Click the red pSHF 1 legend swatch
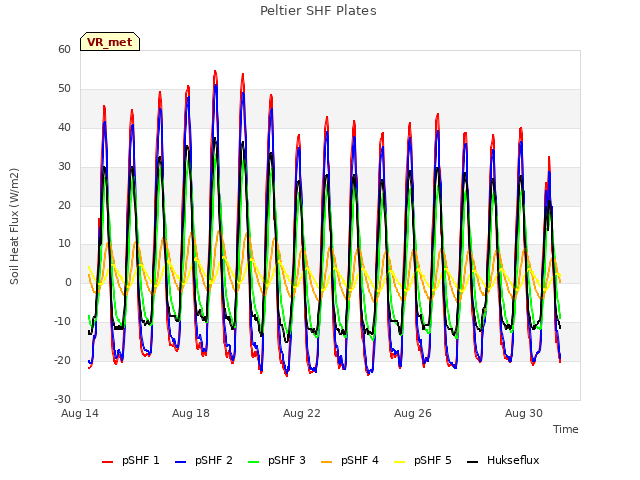Viewport: 640px width, 480px height. click(107, 462)
